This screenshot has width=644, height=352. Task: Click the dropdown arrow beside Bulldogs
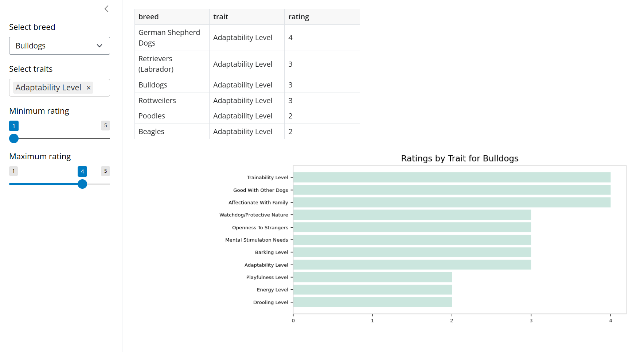point(99,46)
